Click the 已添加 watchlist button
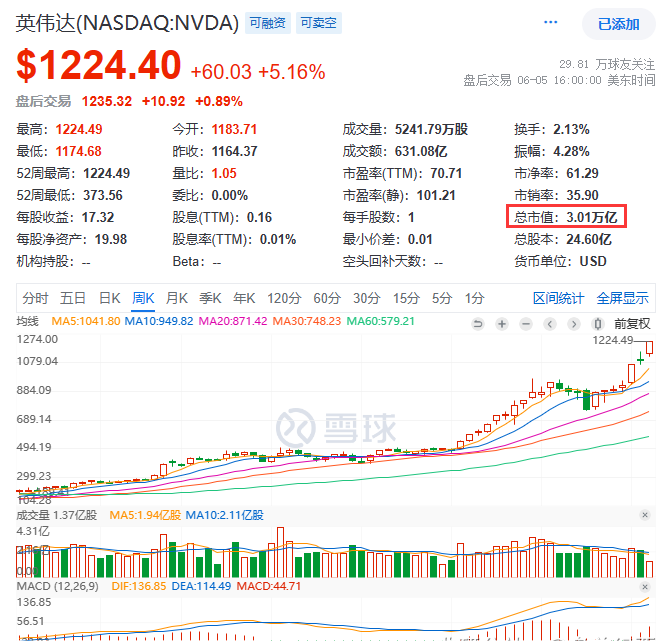Screen dimensions: 671x641 click(619, 24)
